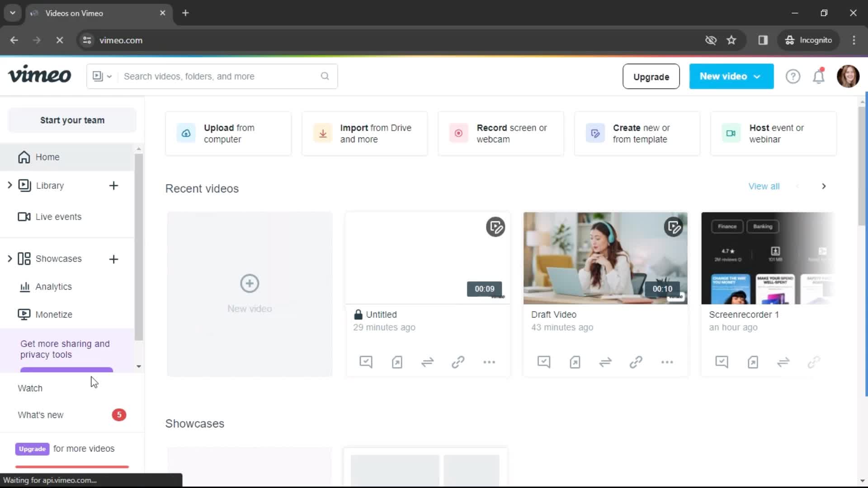Image resolution: width=868 pixels, height=488 pixels.
Task: Open What's new section
Action: (x=40, y=415)
